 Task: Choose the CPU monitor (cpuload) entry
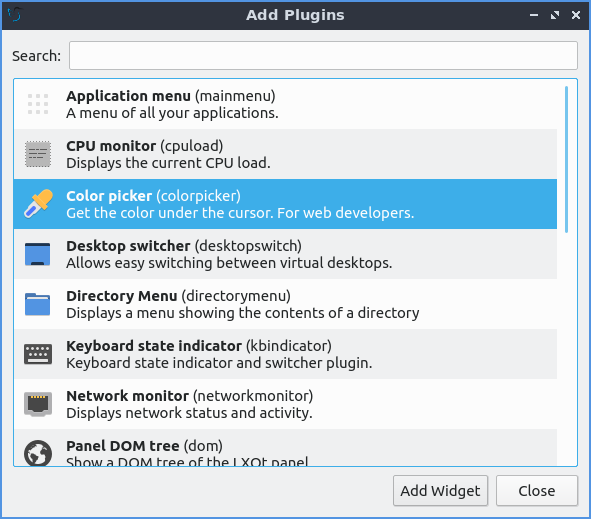tap(285, 154)
